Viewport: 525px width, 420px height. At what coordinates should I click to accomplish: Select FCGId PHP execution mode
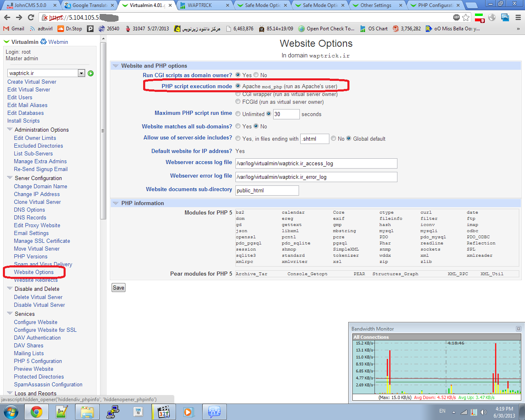click(x=238, y=102)
